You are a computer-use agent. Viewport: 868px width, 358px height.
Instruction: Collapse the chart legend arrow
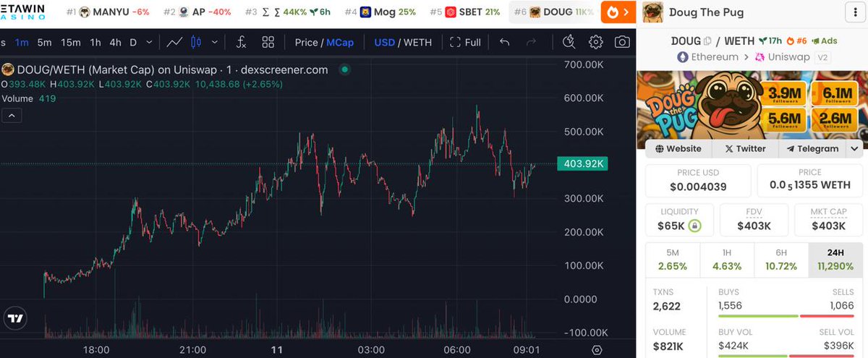[12, 115]
